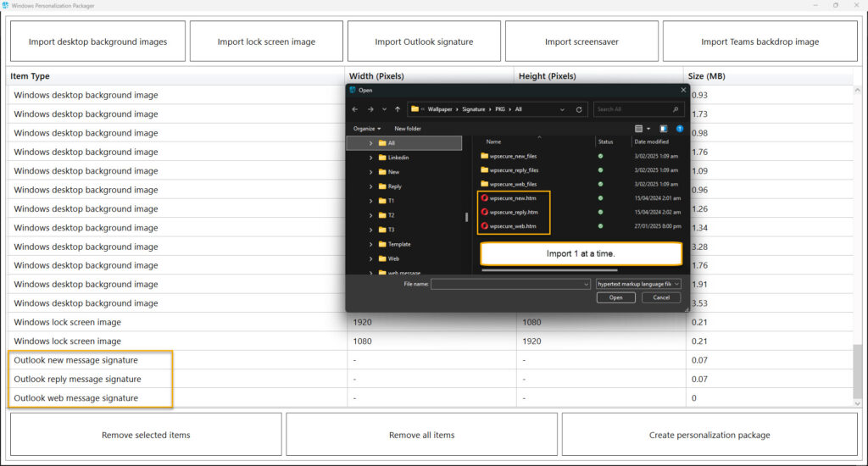Cancel the Open file dialog
Image resolution: width=868 pixels, height=466 pixels.
pyautogui.click(x=661, y=297)
